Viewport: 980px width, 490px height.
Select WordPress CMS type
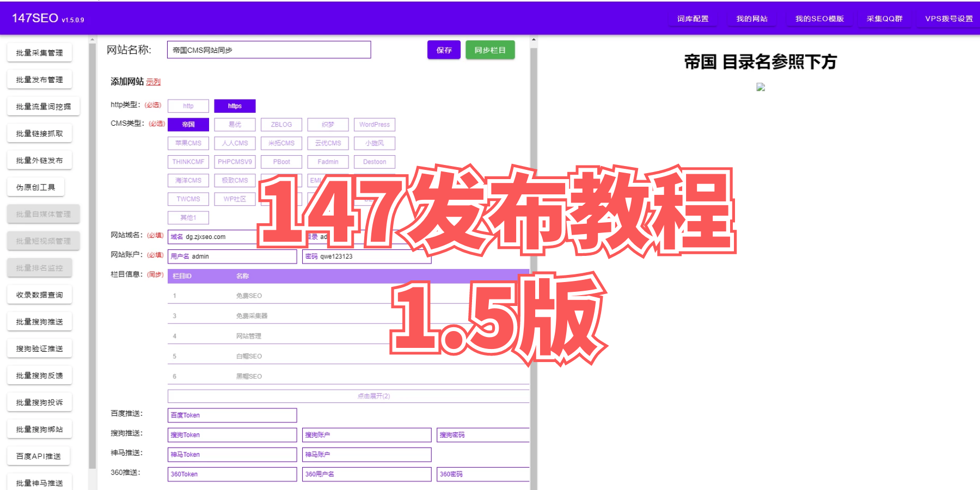(375, 125)
